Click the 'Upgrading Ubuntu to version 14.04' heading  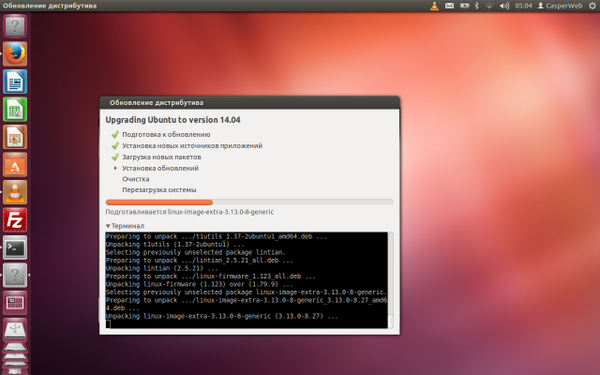click(173, 120)
